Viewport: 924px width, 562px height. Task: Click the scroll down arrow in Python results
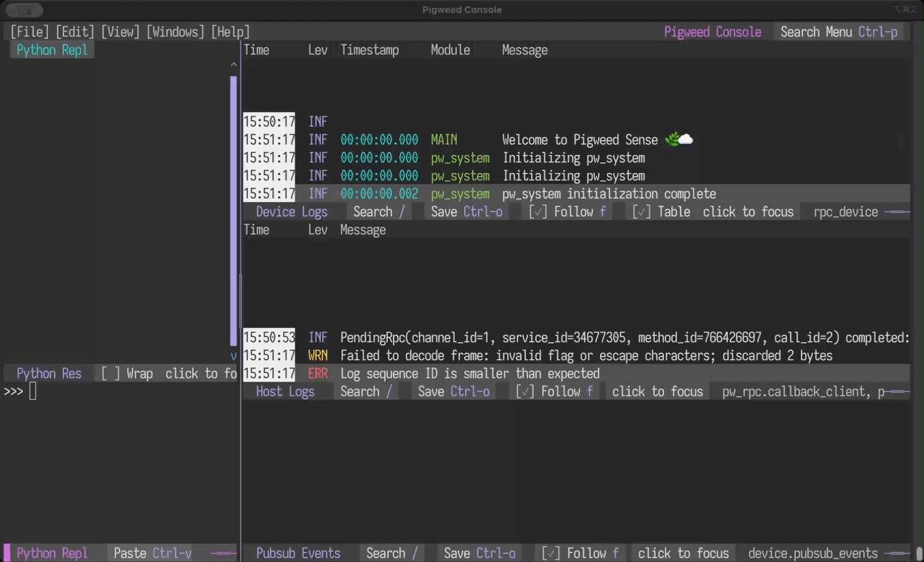point(234,356)
